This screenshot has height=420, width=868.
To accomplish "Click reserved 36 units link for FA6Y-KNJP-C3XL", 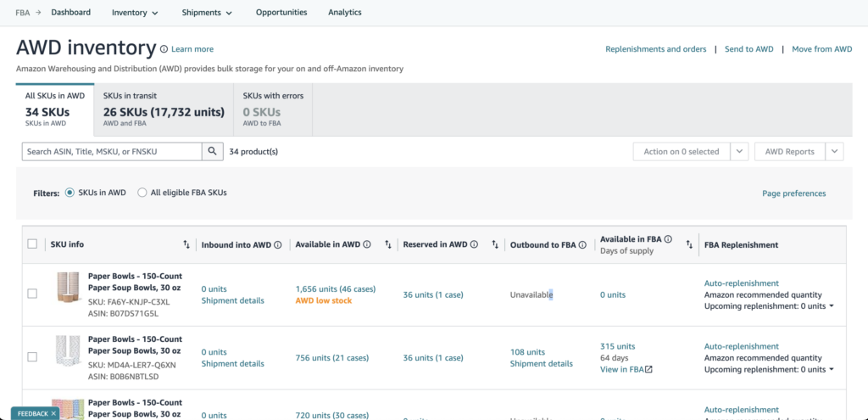I will tap(433, 294).
